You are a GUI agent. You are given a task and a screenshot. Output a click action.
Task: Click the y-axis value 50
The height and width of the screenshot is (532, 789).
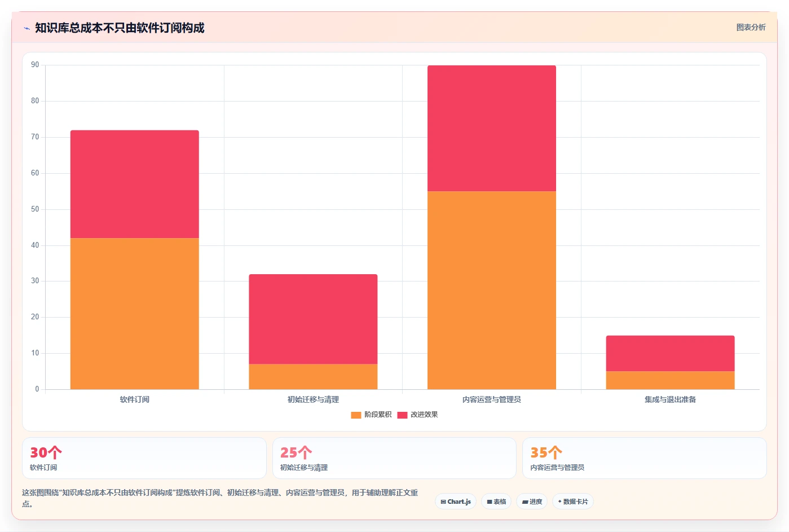click(x=35, y=209)
